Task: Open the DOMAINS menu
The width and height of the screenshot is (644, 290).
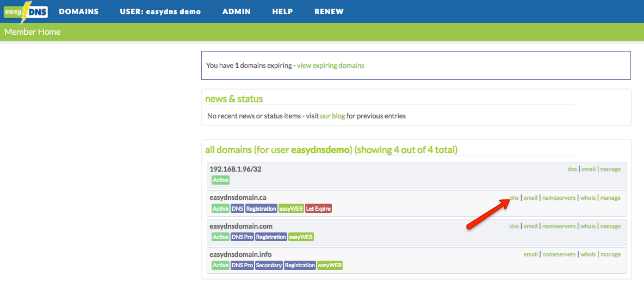Action: 79,11
